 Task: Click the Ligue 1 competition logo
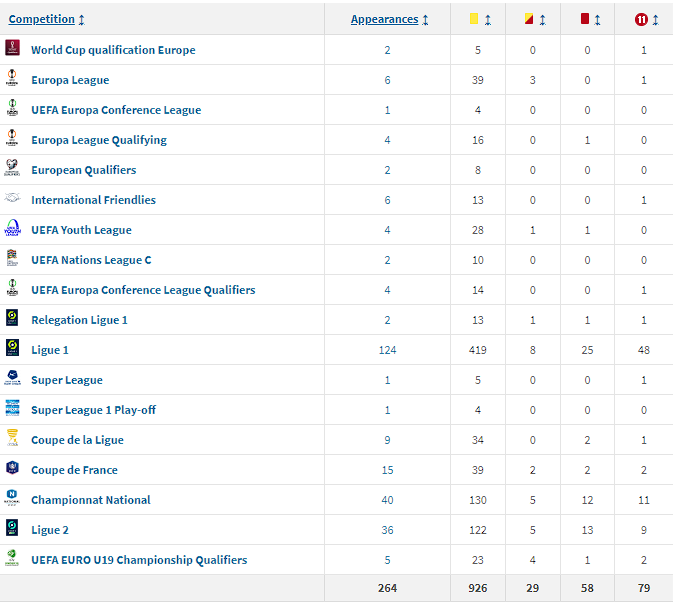(x=12, y=349)
